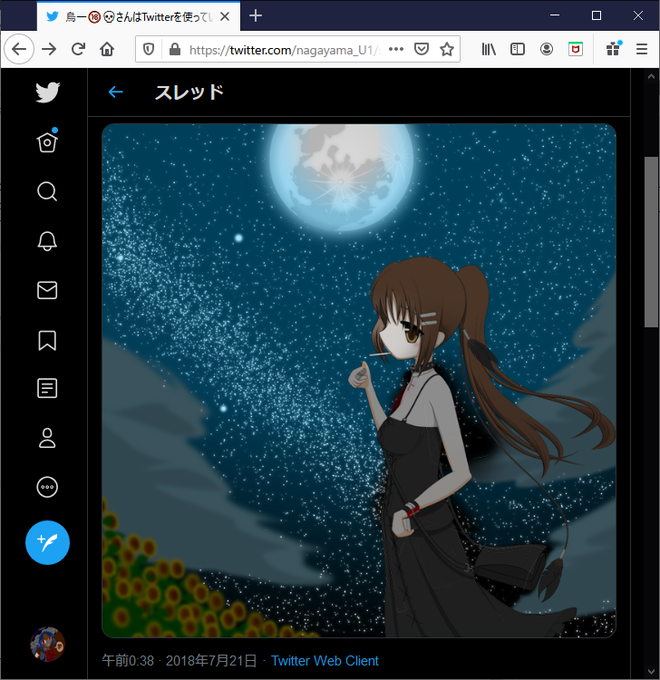This screenshot has width=660, height=680.
Task: Compose a new tweet with blue button
Action: point(47,542)
